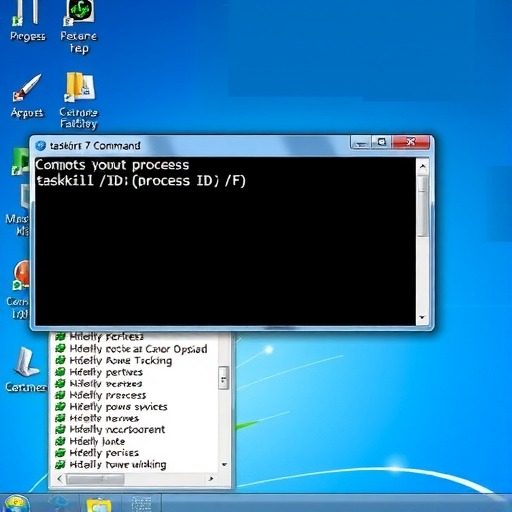
Task: Click the green icon beside Jonte row
Action: (x=60, y=441)
